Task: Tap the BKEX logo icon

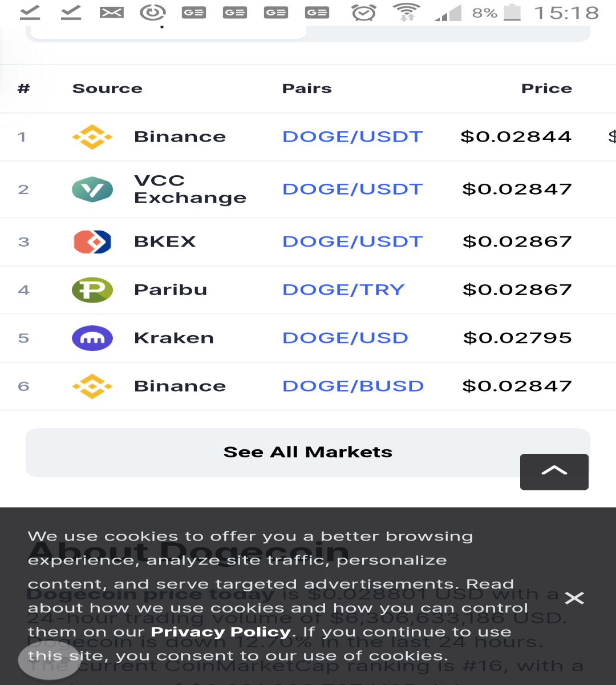Action: (x=92, y=242)
